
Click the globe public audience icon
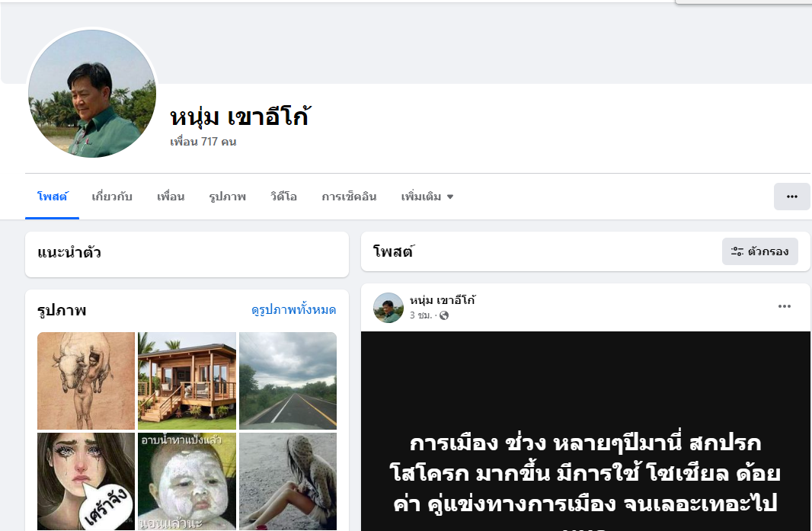444,315
